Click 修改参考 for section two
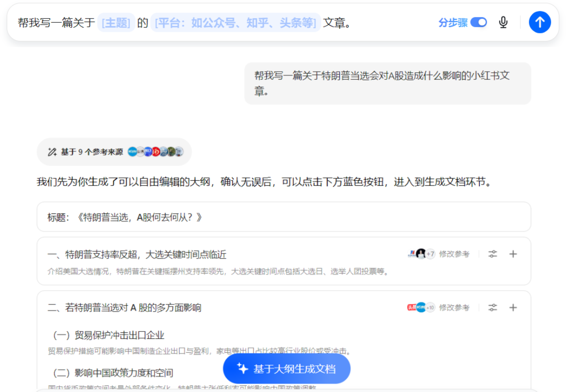This screenshot has height=392, width=566. click(454, 307)
